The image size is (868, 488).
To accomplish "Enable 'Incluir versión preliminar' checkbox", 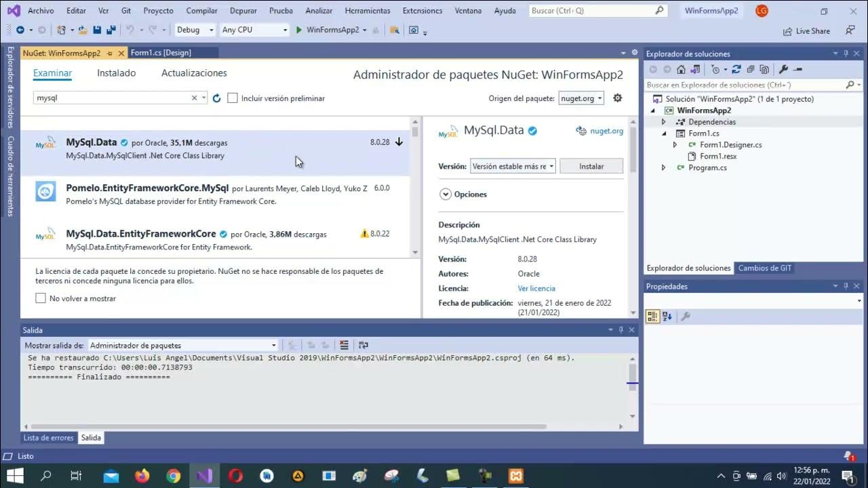I will pos(233,98).
